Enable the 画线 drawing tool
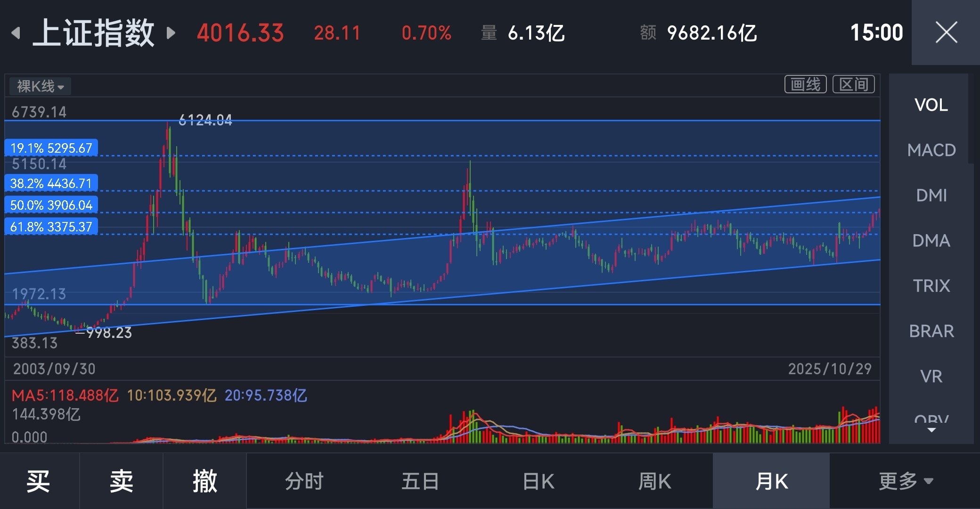The height and width of the screenshot is (509, 980). point(805,84)
